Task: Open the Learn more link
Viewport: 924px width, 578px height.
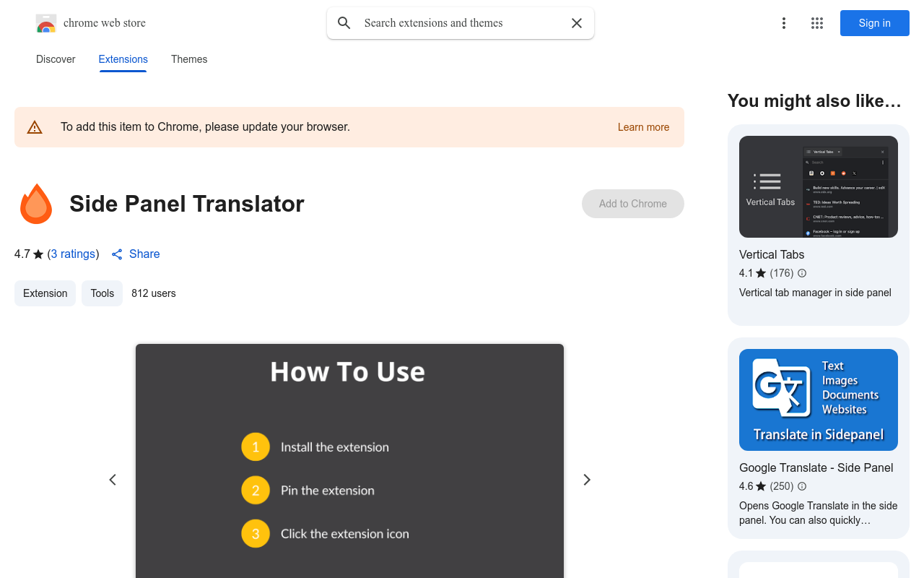Action: (x=643, y=127)
